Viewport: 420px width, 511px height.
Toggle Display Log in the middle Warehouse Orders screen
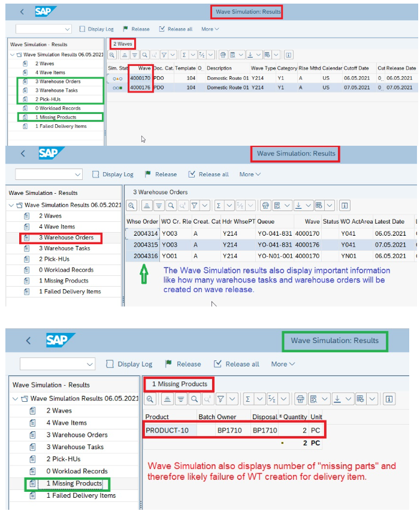click(96, 175)
